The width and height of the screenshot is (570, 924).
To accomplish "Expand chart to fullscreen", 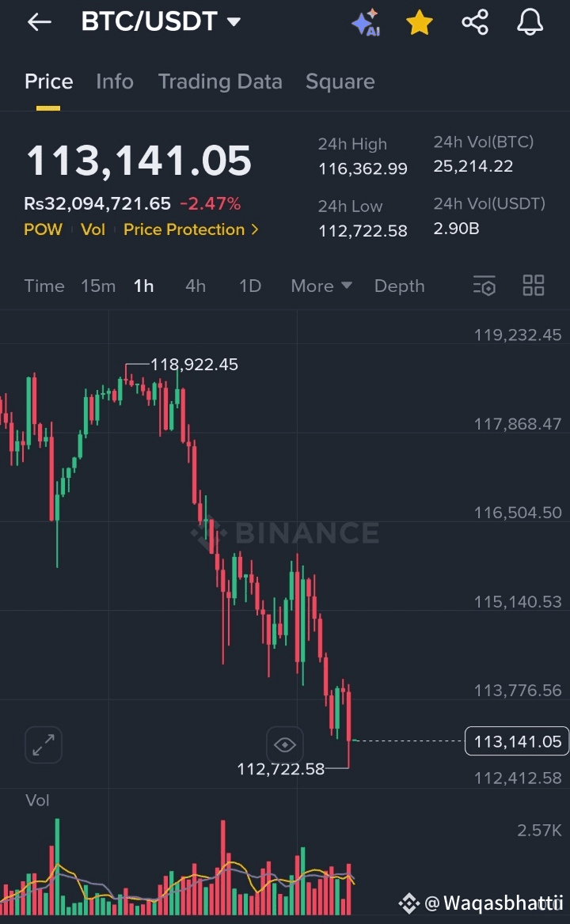I will pos(44,744).
